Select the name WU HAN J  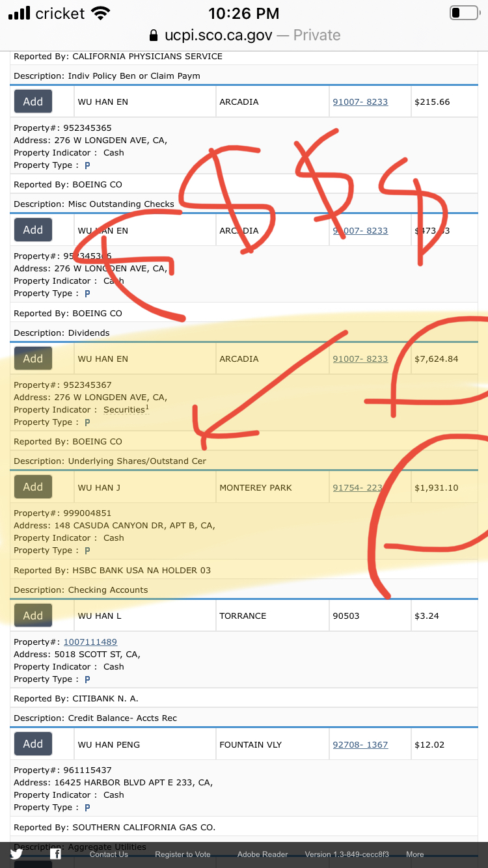pos(99,487)
